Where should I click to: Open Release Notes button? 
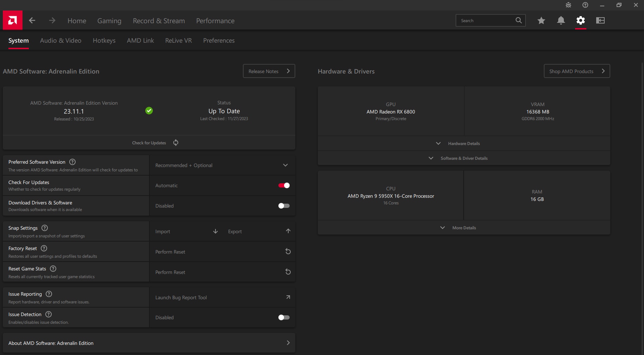(x=269, y=71)
